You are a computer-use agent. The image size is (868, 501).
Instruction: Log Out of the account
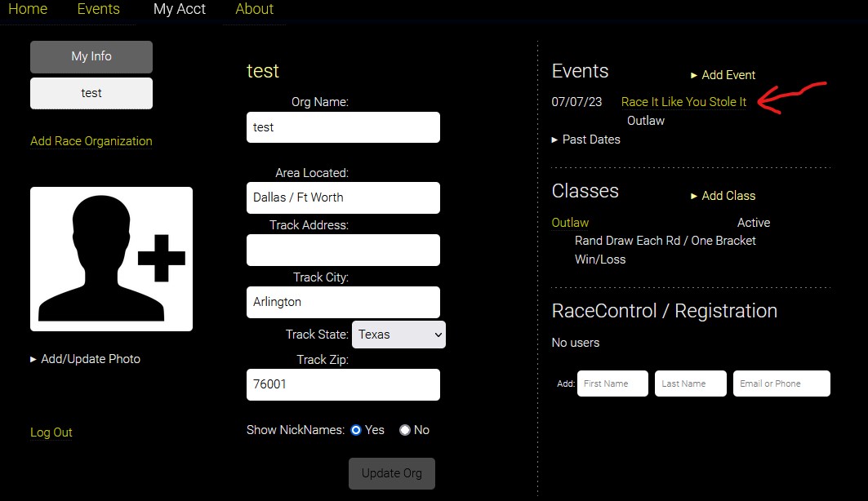click(x=51, y=432)
